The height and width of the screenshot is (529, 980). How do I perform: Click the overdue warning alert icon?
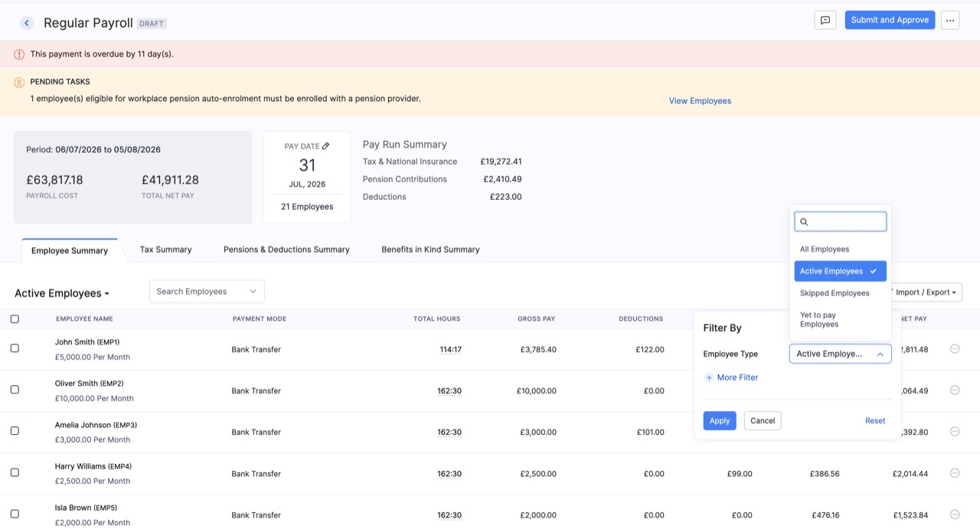point(19,54)
